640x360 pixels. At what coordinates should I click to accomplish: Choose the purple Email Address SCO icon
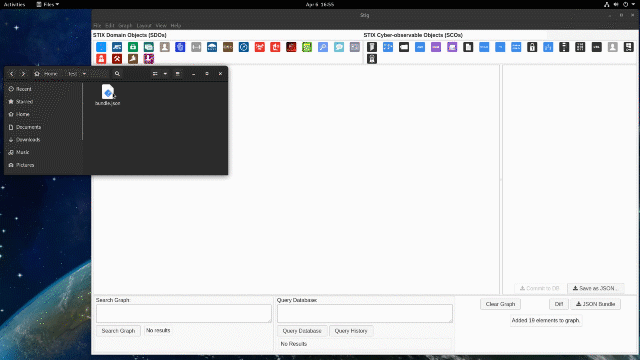pos(436,47)
